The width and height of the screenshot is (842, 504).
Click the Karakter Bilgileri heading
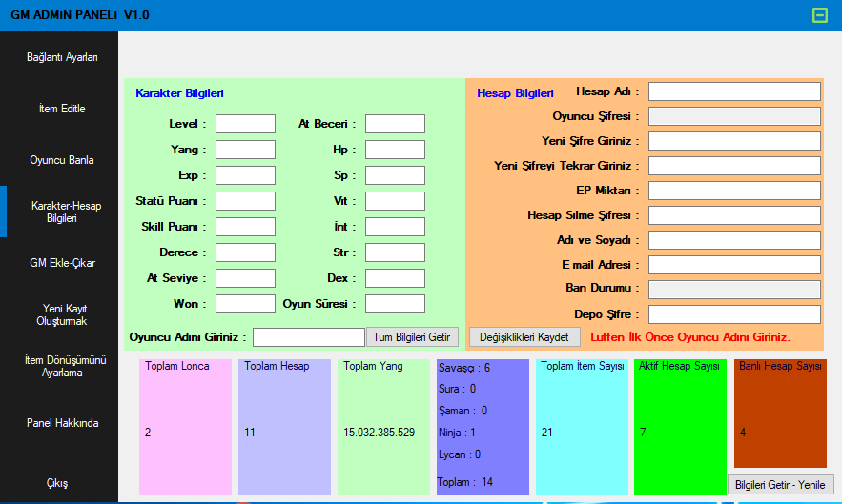179,92
